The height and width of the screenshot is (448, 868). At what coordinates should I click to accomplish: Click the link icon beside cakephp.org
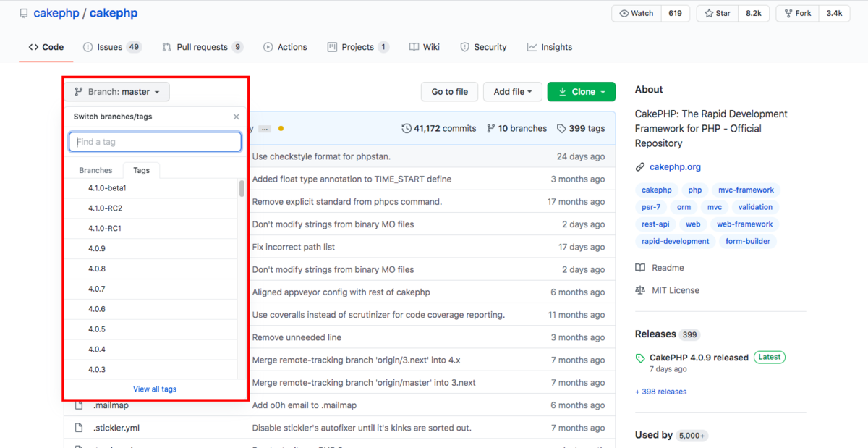tap(639, 166)
